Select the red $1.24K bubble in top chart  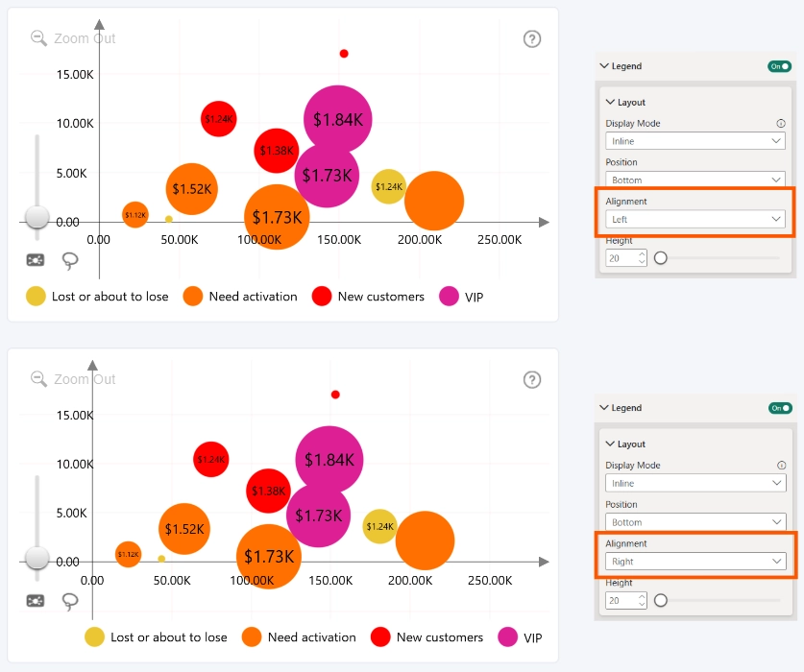point(218,119)
